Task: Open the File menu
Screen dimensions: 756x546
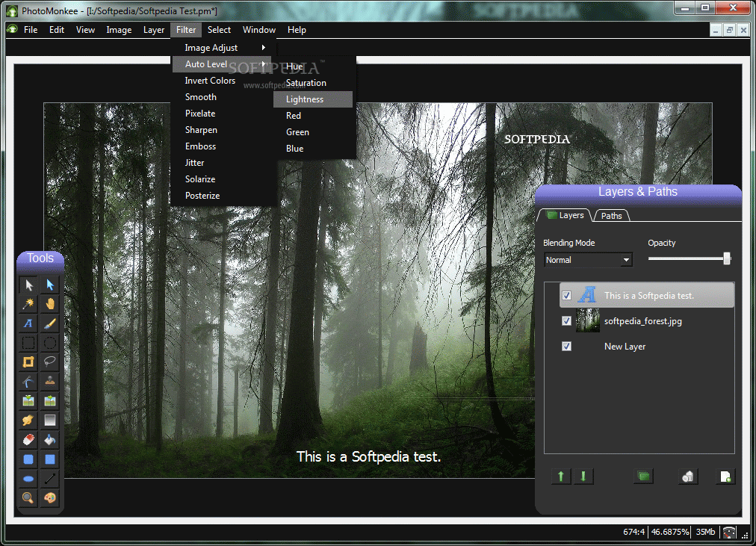Action: coord(31,30)
